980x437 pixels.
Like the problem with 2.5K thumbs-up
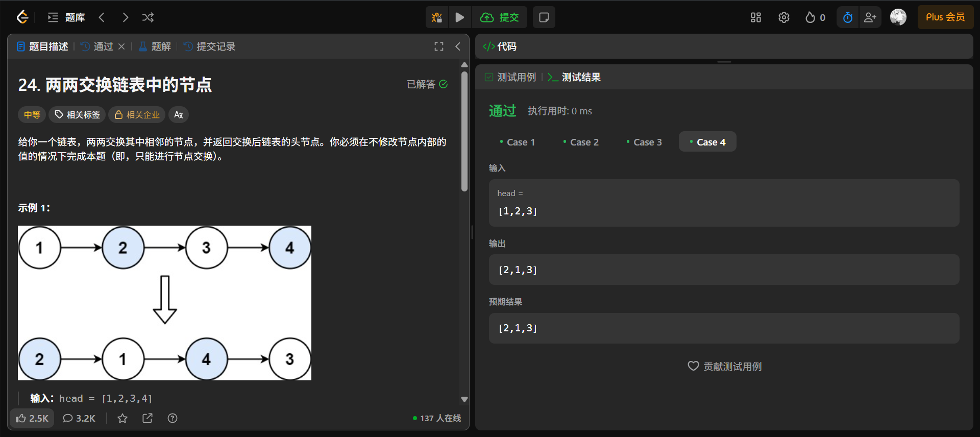point(32,418)
